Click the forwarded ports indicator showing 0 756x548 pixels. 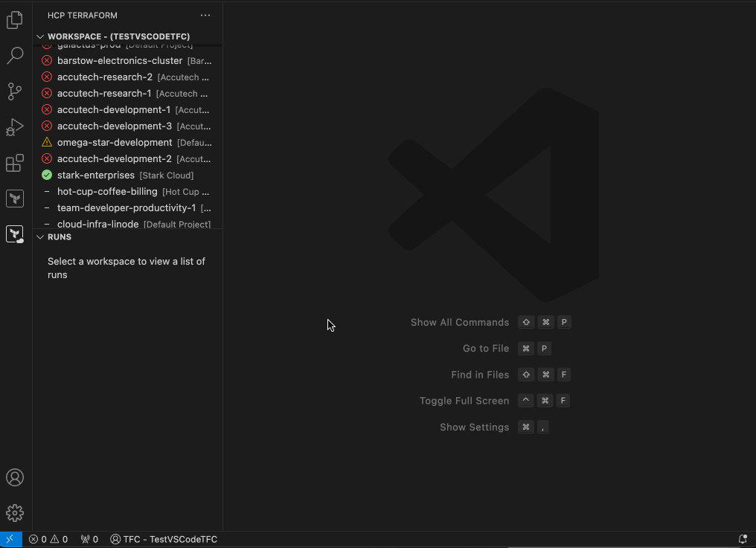pyautogui.click(x=89, y=539)
